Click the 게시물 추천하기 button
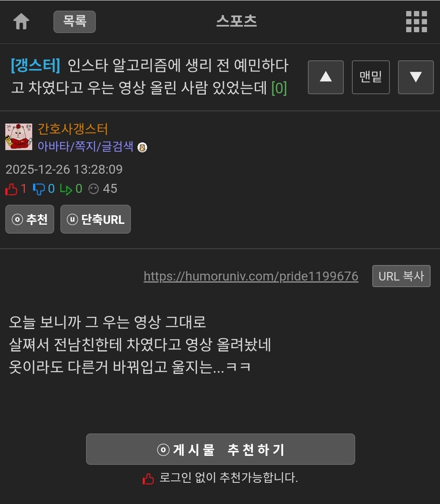The width and height of the screenshot is (440, 504). pos(221,449)
